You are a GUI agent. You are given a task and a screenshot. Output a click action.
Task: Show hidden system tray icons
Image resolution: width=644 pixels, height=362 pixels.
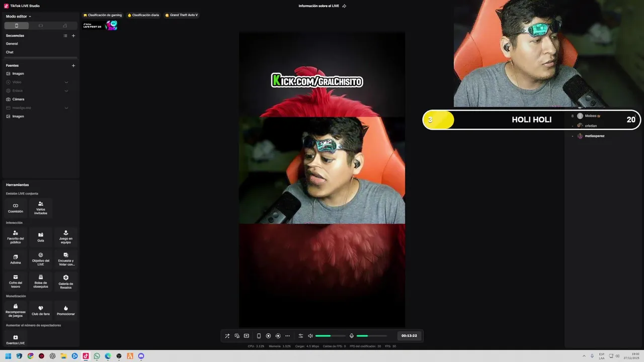[x=584, y=356]
